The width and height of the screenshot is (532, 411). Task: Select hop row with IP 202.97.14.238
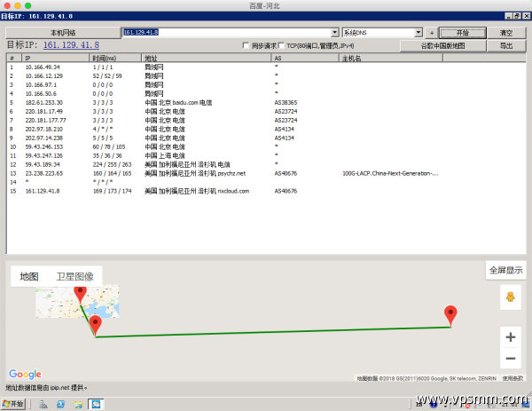coord(266,138)
